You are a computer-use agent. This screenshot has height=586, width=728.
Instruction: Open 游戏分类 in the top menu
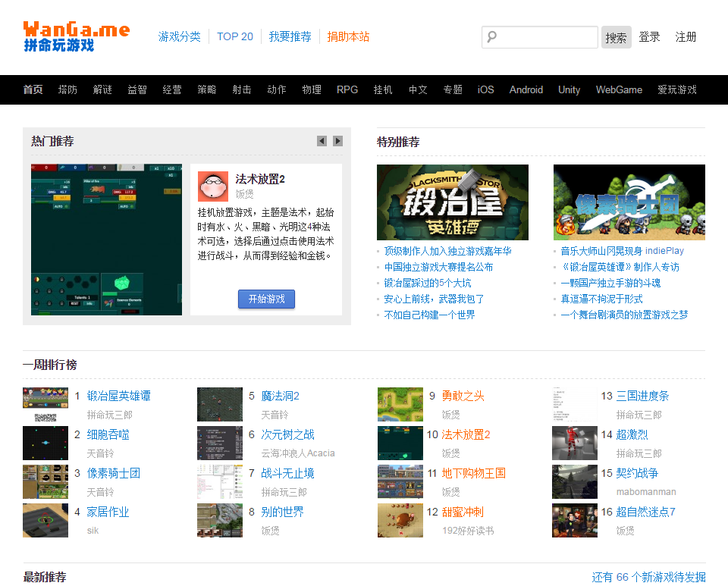180,36
